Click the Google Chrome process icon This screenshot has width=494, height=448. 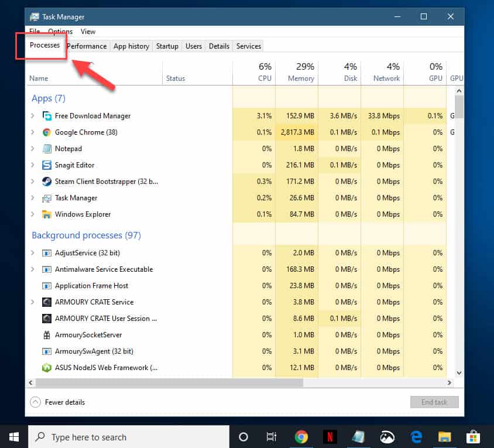[x=47, y=132]
